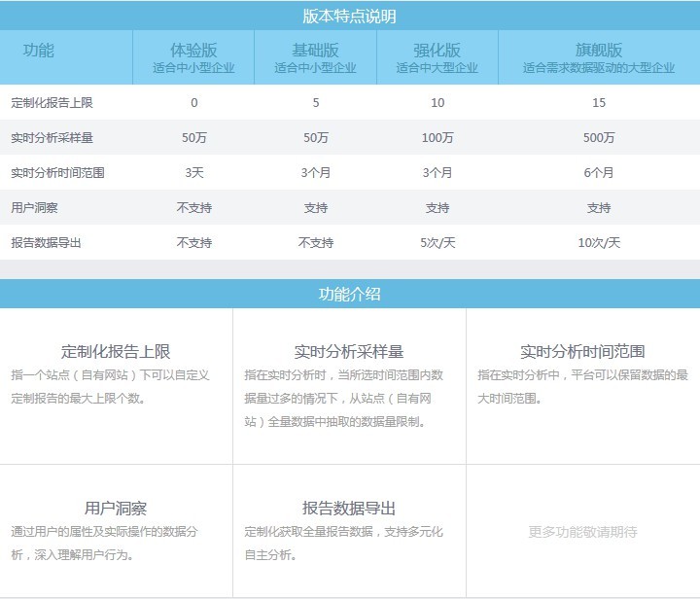Viewport: 700px width, 599px height.
Task: Open the 实时分析时间范围 feature card heading
Action: [x=582, y=352]
